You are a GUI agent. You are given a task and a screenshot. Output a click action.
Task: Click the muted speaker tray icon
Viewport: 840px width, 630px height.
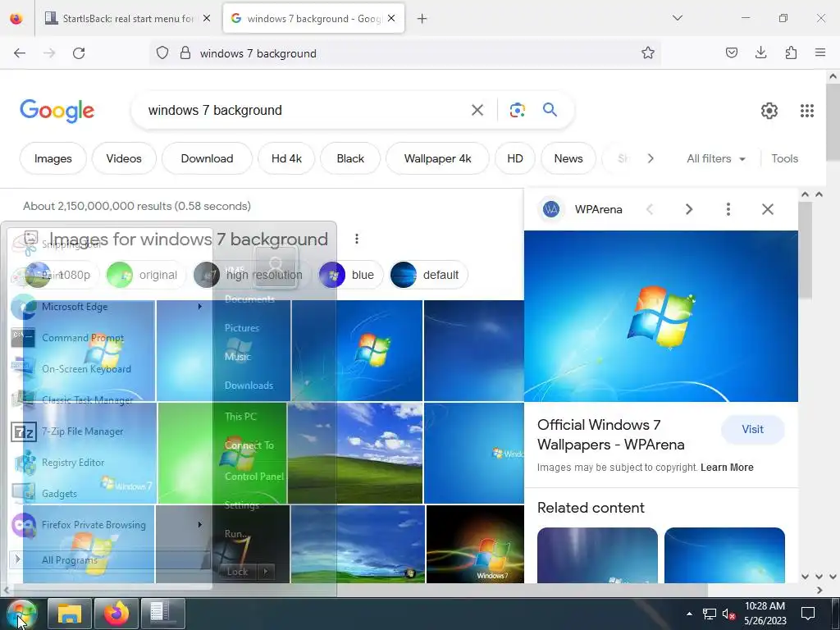click(728, 614)
